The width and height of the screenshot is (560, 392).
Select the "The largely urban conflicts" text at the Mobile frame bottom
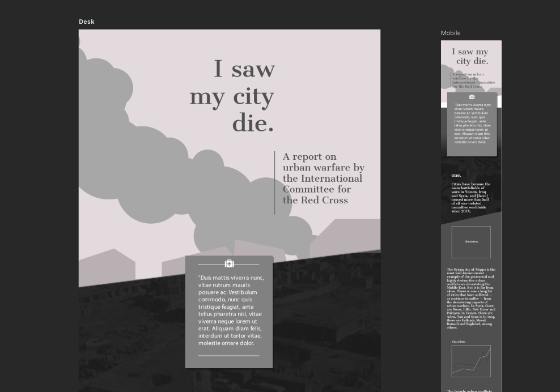[469, 390]
